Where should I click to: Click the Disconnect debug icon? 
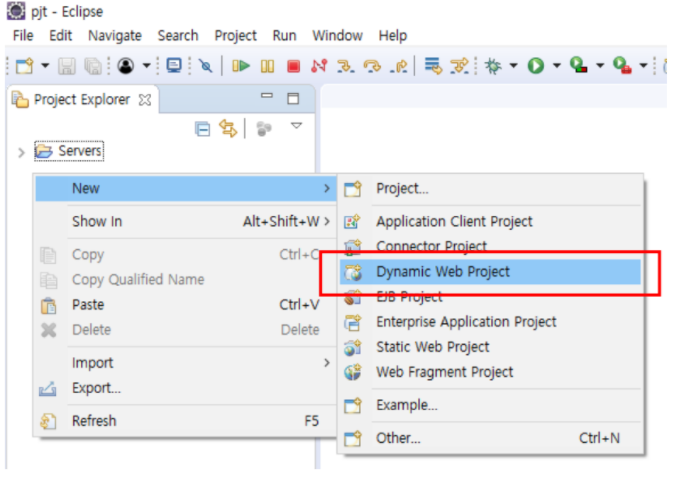(319, 66)
